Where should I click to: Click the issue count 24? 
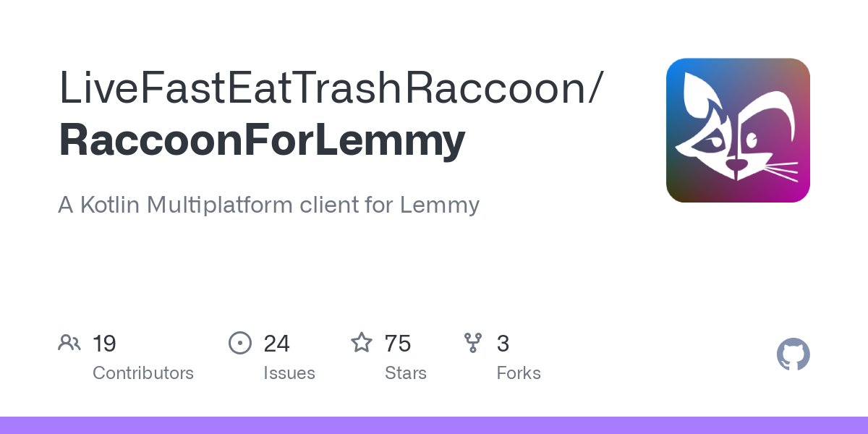pyautogui.click(x=276, y=344)
